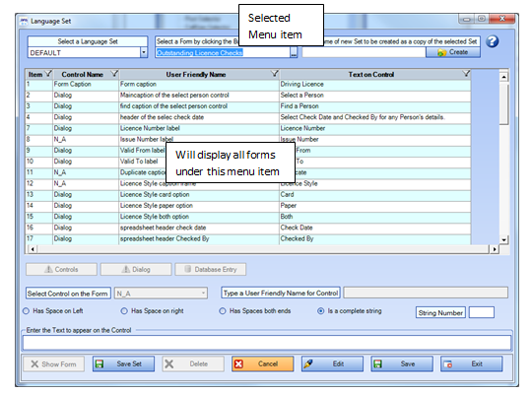
Task: Click the Text to appear on Control field
Action: point(267,343)
